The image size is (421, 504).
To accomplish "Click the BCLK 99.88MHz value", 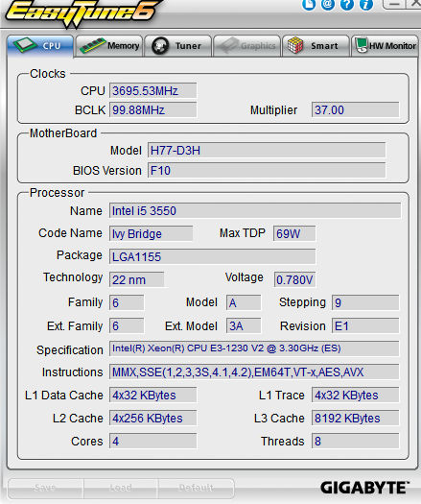I will coord(152,110).
